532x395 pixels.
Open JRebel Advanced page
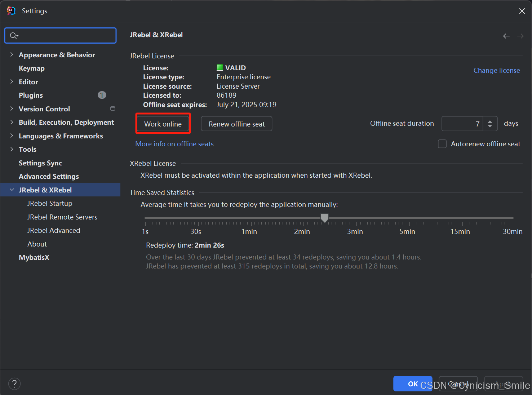point(54,230)
